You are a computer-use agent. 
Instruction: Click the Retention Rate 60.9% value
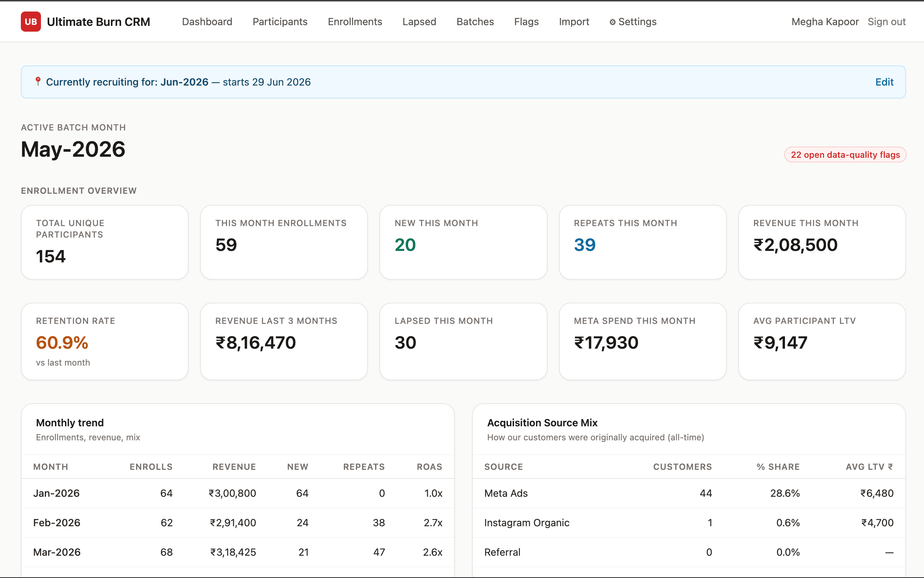62,343
